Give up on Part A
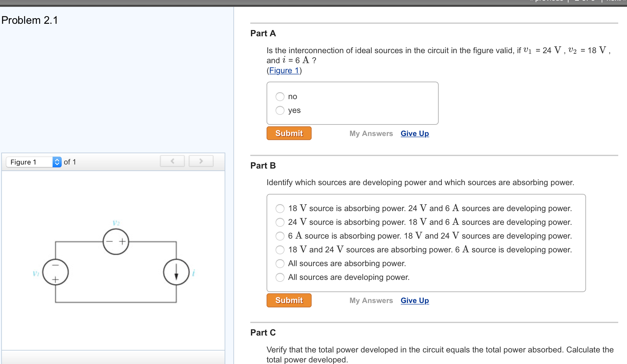 click(415, 134)
